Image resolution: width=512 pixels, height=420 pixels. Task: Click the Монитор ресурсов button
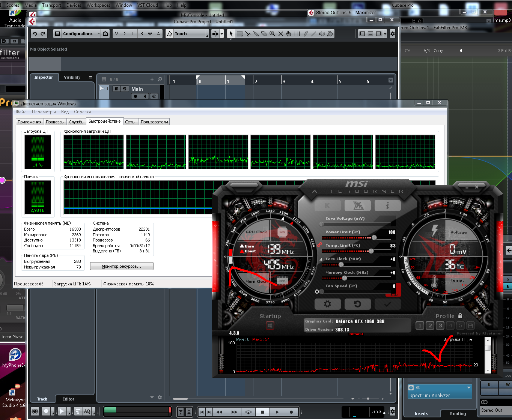point(122,266)
